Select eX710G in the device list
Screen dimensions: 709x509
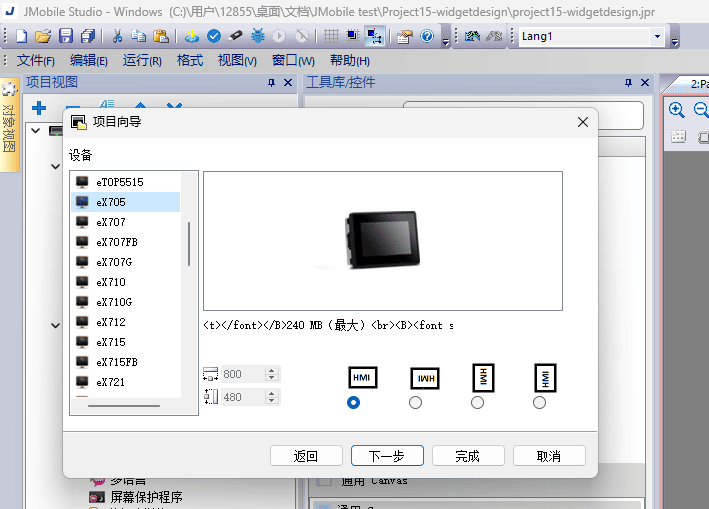[x=114, y=302]
